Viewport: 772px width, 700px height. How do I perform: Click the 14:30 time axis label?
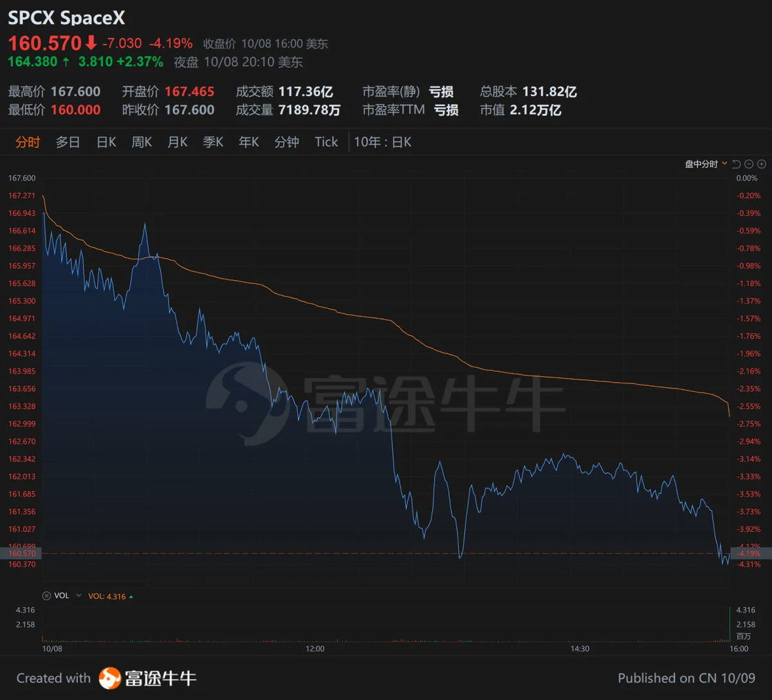tap(580, 649)
